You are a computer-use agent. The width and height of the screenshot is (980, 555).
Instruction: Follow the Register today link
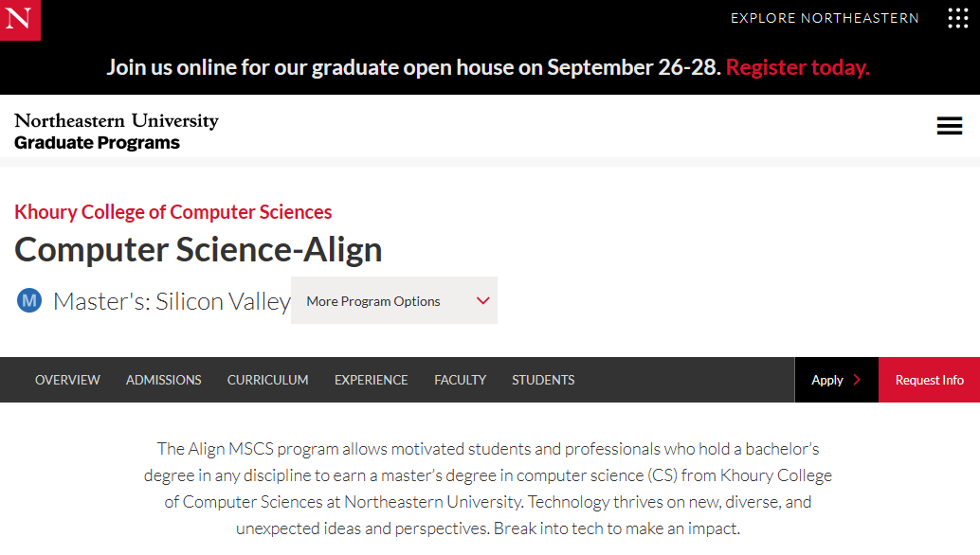pyautogui.click(x=797, y=67)
